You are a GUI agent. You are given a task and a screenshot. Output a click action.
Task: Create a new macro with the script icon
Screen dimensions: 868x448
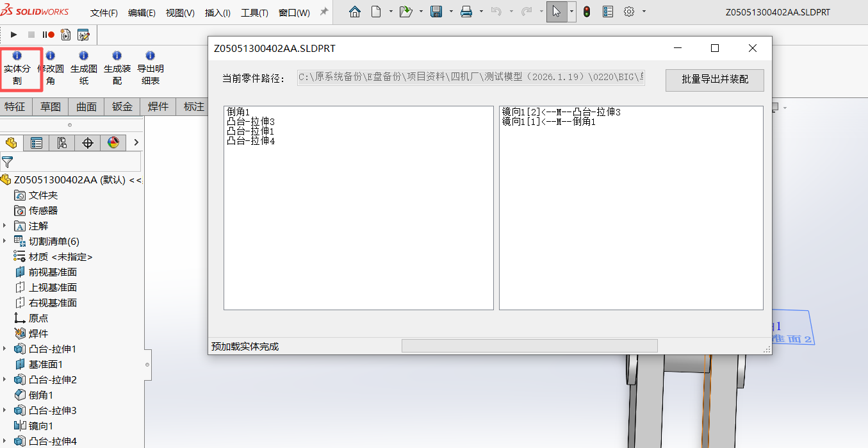(x=65, y=35)
